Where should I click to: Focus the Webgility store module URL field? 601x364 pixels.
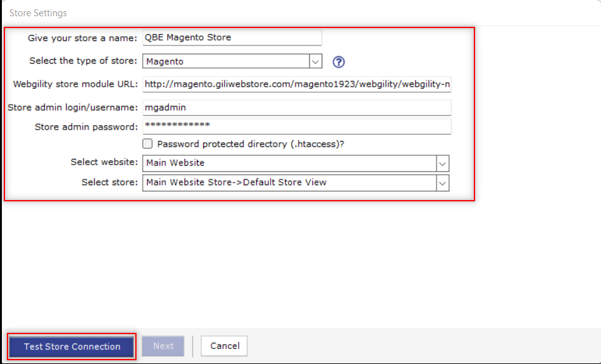[297, 84]
